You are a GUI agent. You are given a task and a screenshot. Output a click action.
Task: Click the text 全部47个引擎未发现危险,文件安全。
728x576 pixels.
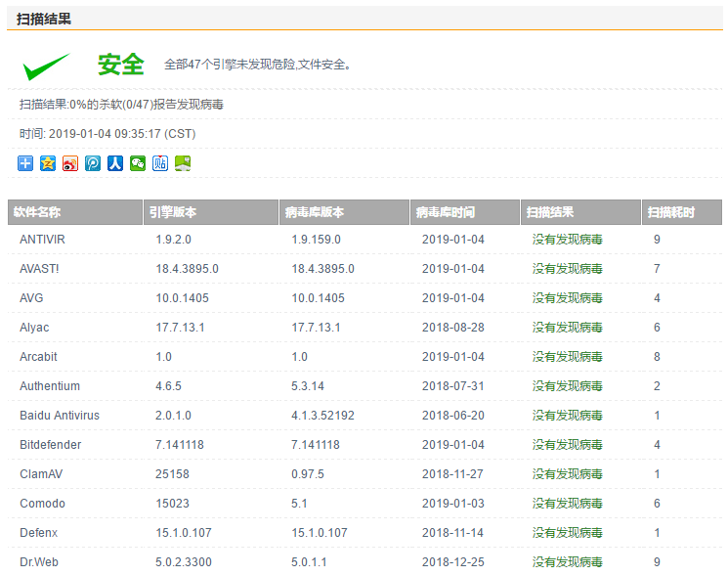(257, 65)
